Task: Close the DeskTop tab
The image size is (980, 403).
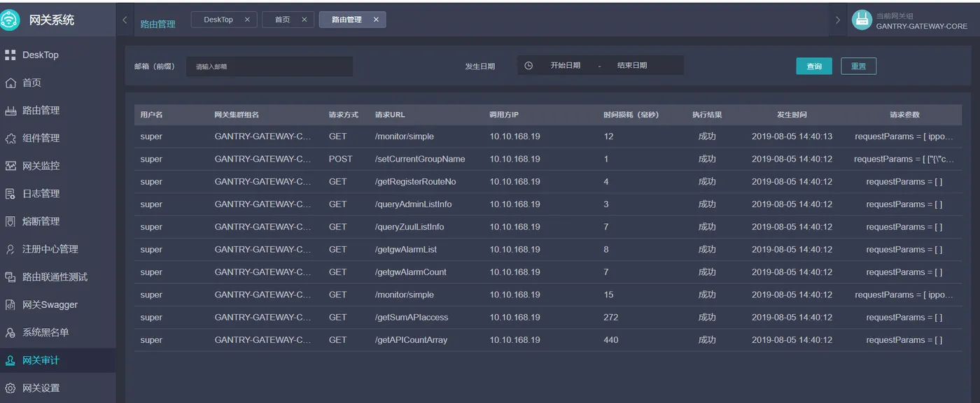Action: coord(247,20)
